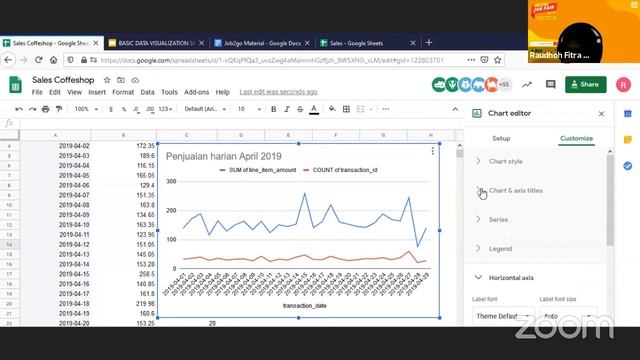The image size is (640, 360).
Task: Open number format 123 dropdown
Action: click(165, 109)
